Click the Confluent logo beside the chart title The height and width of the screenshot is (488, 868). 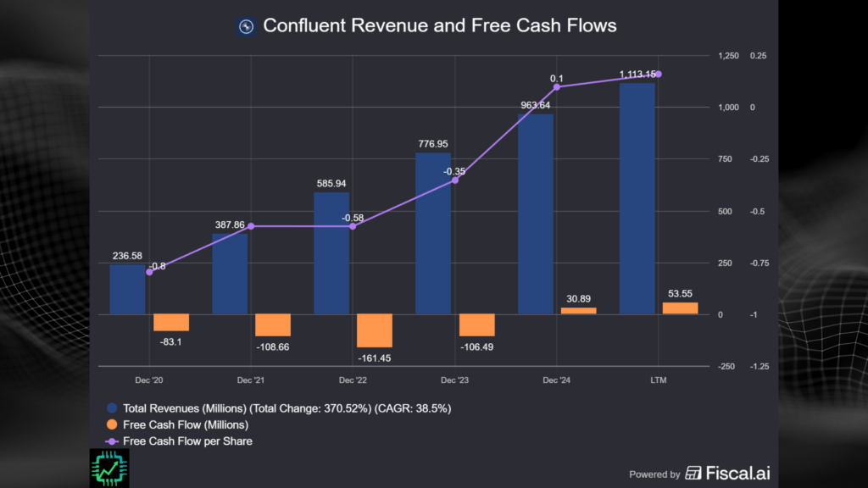tap(246, 26)
